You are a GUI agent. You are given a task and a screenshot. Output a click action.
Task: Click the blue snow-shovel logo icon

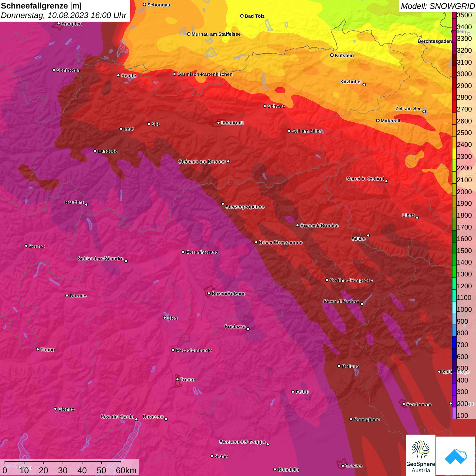click(x=456, y=456)
